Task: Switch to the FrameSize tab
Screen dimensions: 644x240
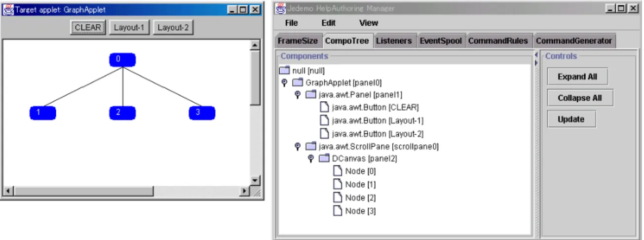Action: [298, 41]
